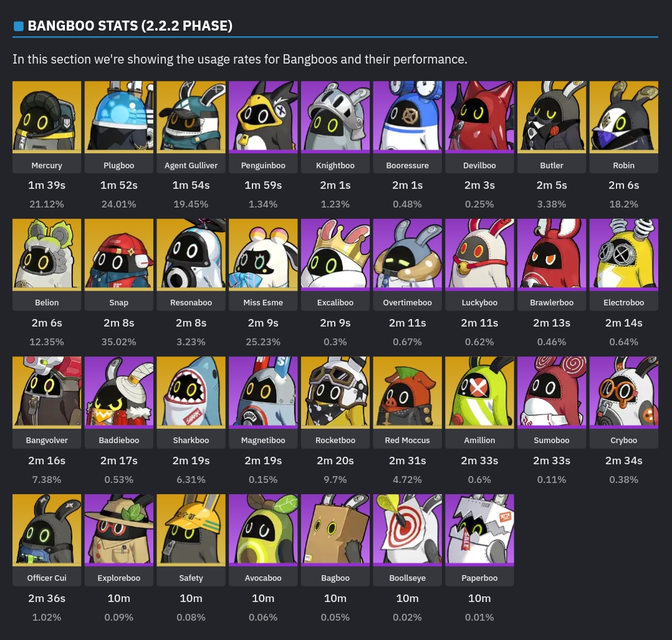
Task: Click the Excaliboo crowned bangboo icon
Action: coord(335,254)
